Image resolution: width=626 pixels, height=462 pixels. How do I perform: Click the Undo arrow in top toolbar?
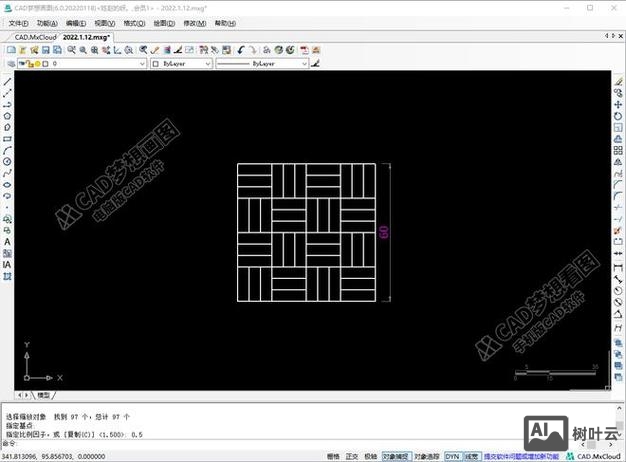coord(241,49)
